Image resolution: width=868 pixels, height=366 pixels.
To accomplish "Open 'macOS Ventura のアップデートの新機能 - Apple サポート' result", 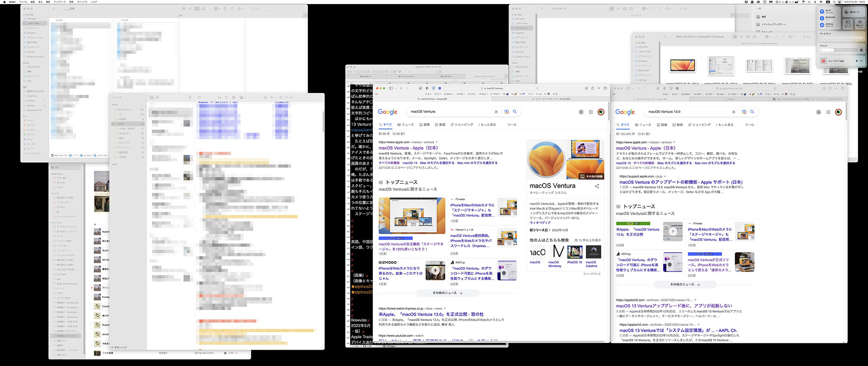I will [681, 182].
